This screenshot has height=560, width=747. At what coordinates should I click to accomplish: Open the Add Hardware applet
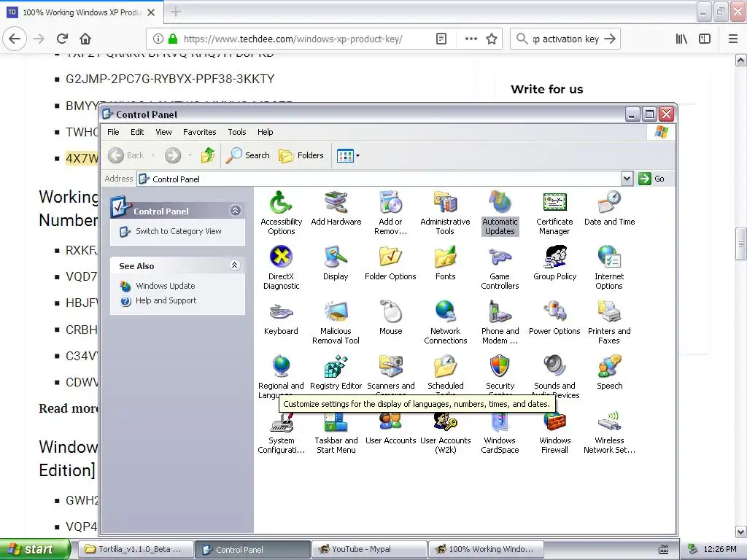pos(336,208)
